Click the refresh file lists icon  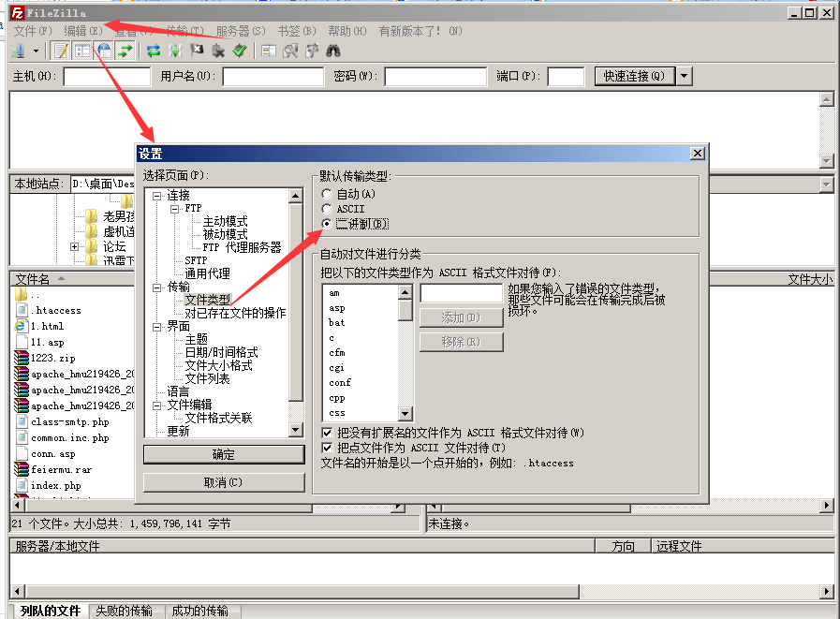pyautogui.click(x=153, y=51)
